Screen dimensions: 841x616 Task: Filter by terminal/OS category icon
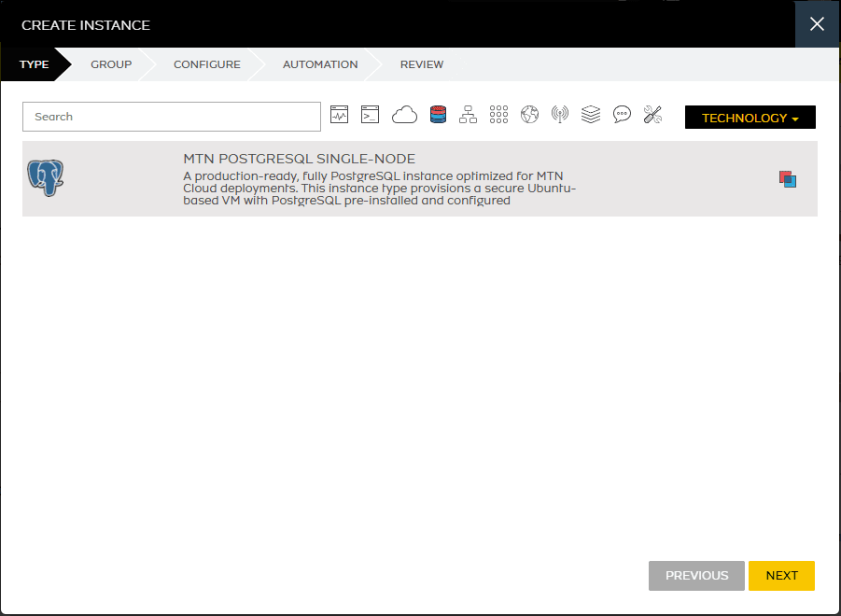click(370, 115)
